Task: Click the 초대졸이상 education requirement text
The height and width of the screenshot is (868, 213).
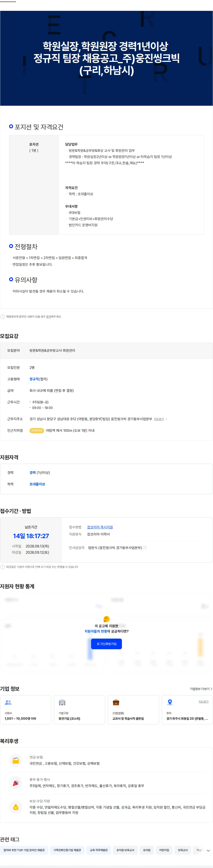Action: click(x=37, y=484)
